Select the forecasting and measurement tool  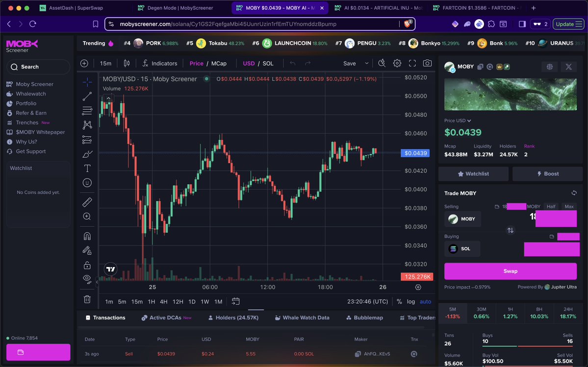pos(87,140)
